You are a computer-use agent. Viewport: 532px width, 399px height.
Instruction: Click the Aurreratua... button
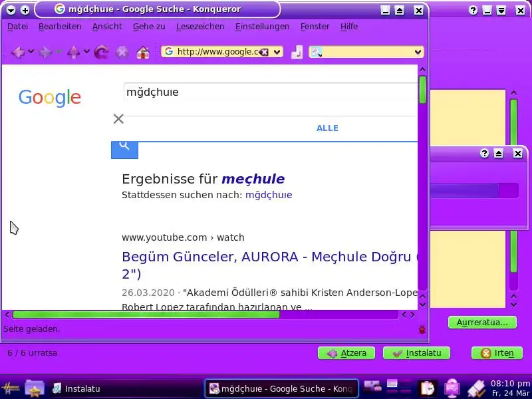point(482,323)
